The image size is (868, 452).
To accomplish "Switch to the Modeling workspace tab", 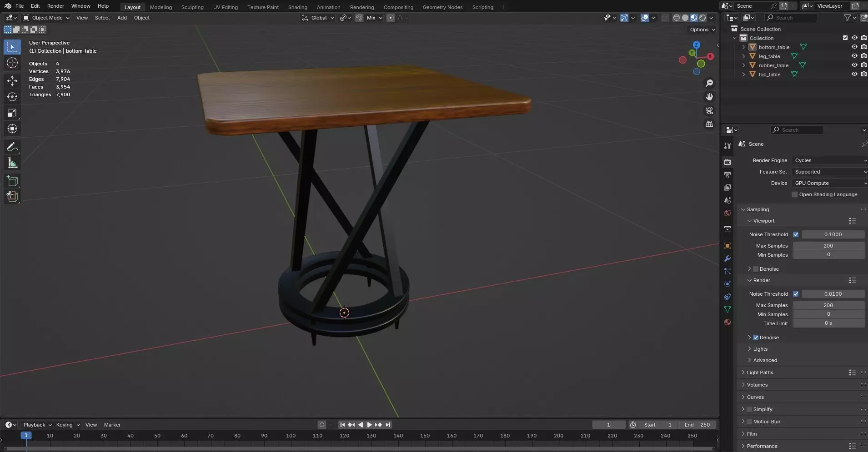I will tap(161, 7).
